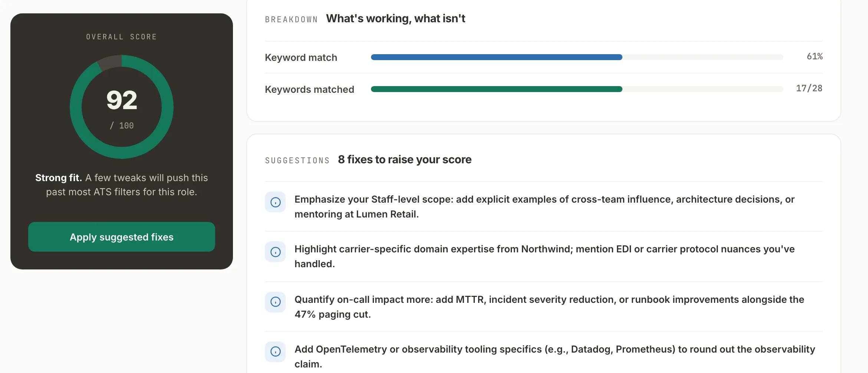Image resolution: width=868 pixels, height=373 pixels.
Task: Click the green Keywords matched progress bar
Action: pos(577,89)
